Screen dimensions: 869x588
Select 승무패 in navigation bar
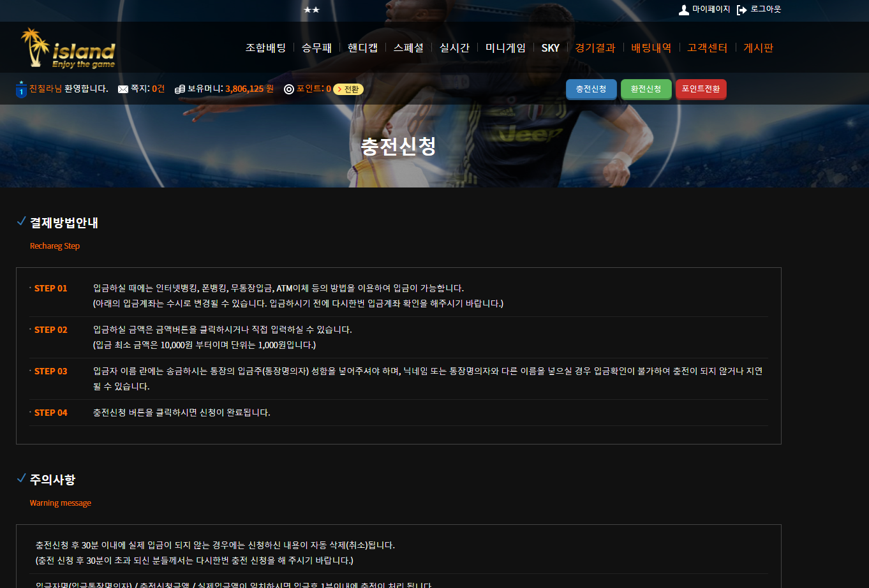(x=316, y=48)
